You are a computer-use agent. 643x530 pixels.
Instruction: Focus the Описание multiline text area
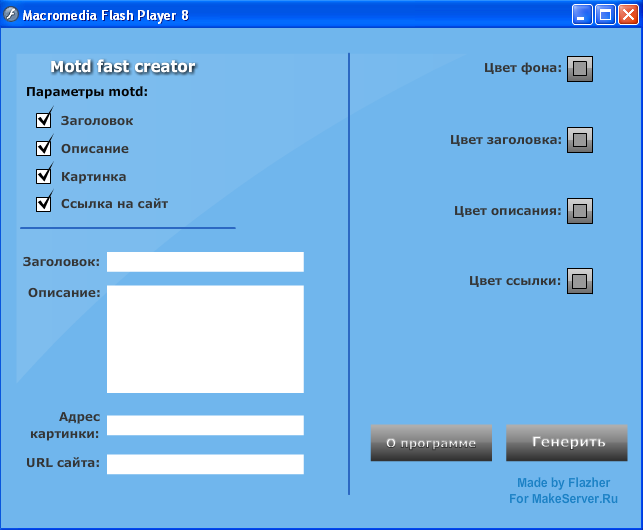coord(205,339)
